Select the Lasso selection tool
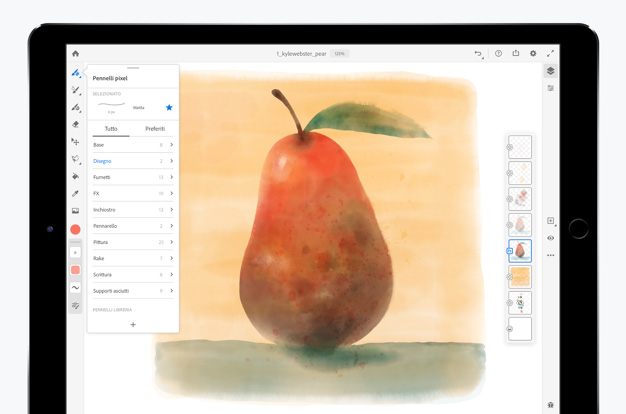Screen dimensions: 626x414 75,159
